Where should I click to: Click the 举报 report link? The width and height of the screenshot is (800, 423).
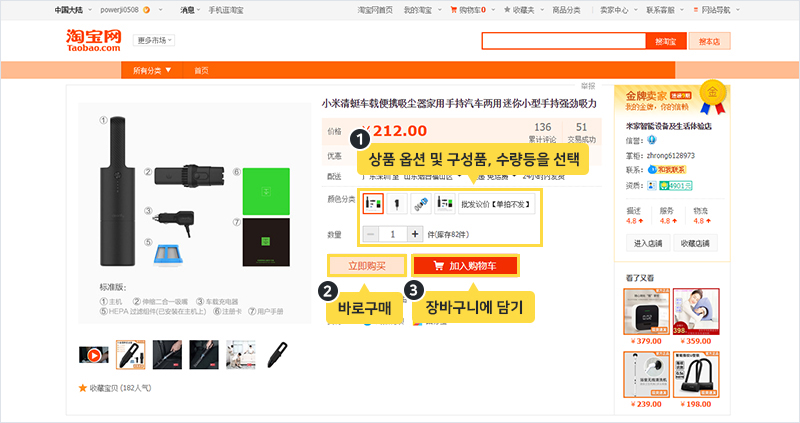coord(588,86)
